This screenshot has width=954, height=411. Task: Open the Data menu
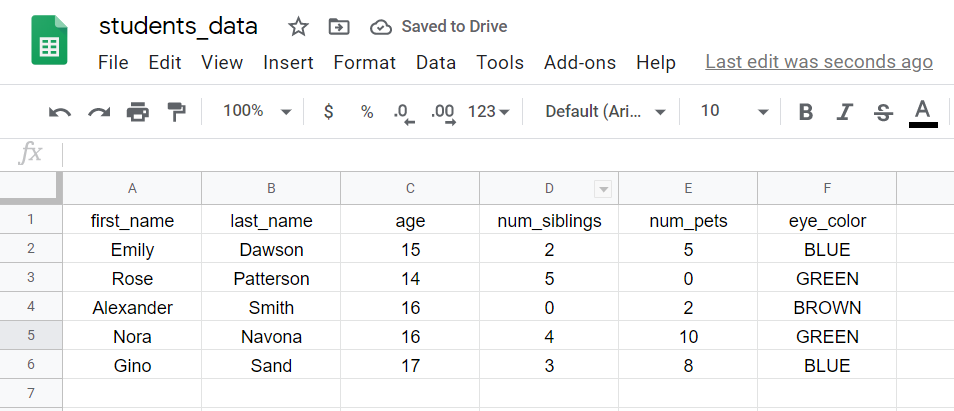pos(436,62)
